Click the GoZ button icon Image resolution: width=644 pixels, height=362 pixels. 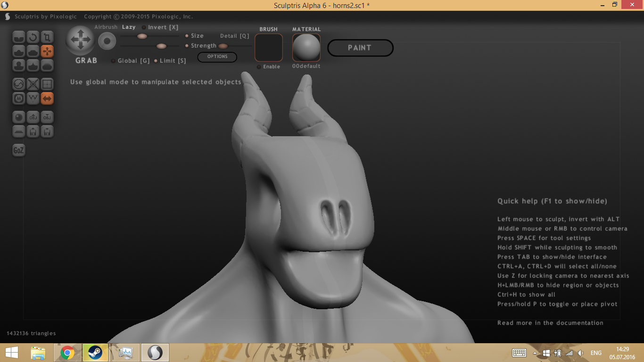(x=19, y=150)
